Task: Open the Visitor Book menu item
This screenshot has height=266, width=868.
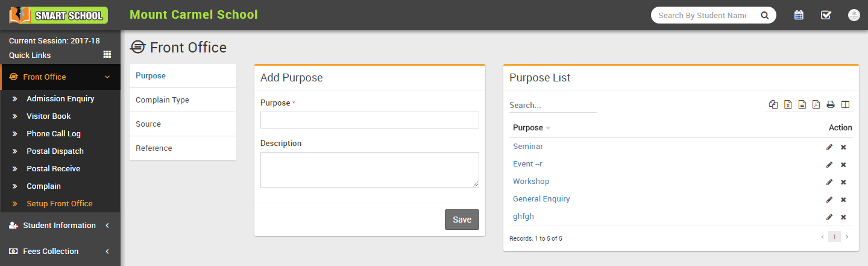Action: (x=48, y=116)
